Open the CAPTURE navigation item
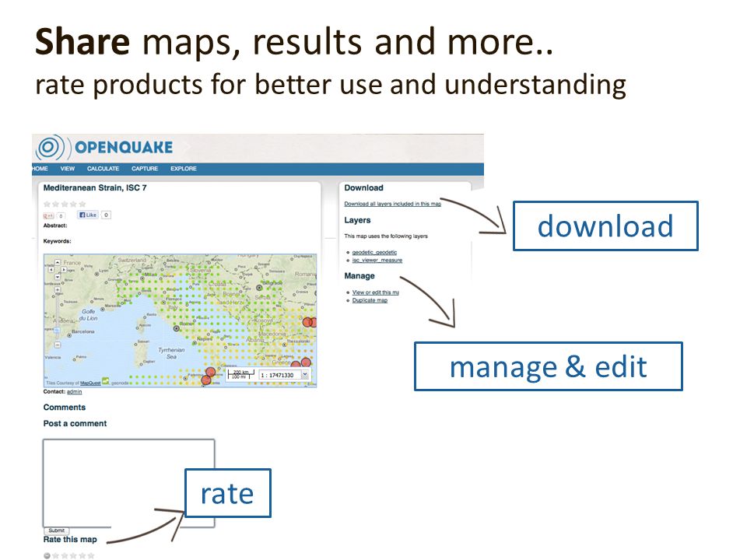The height and width of the screenshot is (560, 747). coord(145,169)
